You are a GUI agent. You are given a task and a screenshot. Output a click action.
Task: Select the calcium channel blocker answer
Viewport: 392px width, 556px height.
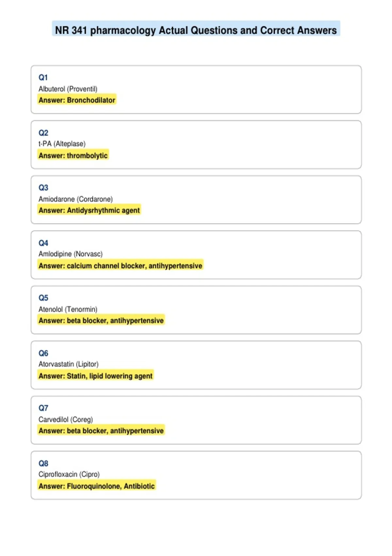[x=120, y=266]
